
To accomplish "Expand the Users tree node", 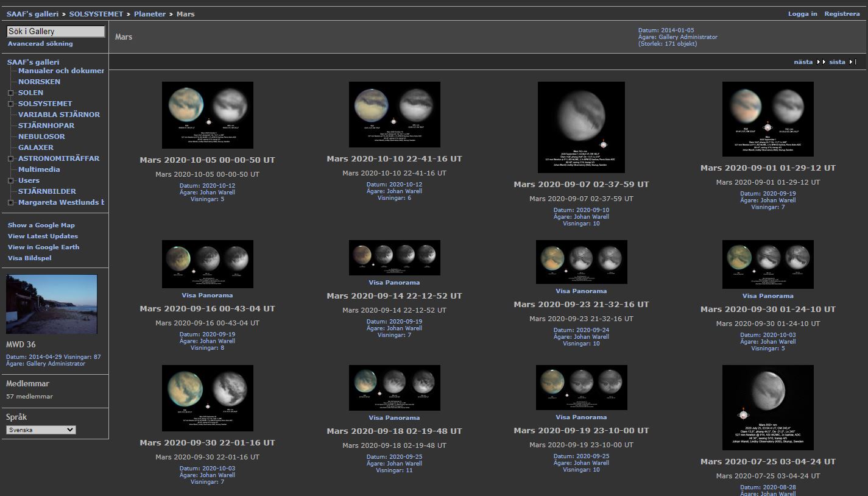I will pyautogui.click(x=10, y=181).
